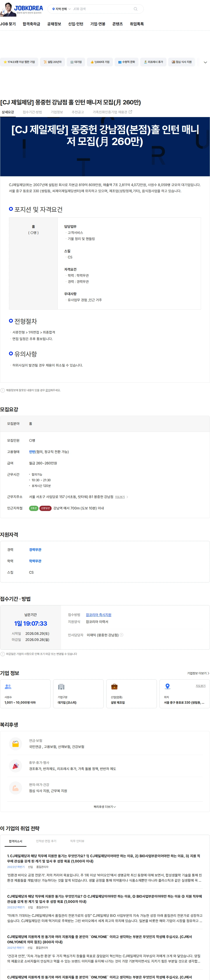Click the info icon beside 이재익 (몽중헌 강남점)
Image resolution: width=210 pixels, height=980 pixels.
pyautogui.click(x=122, y=635)
